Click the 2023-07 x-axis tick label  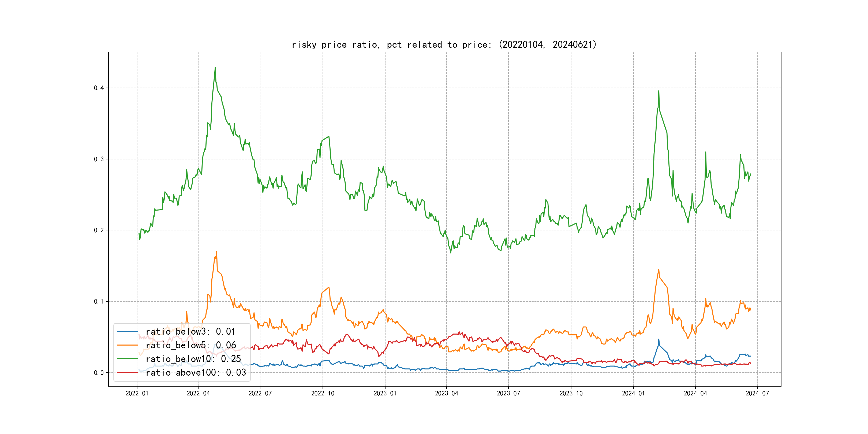[x=508, y=393]
